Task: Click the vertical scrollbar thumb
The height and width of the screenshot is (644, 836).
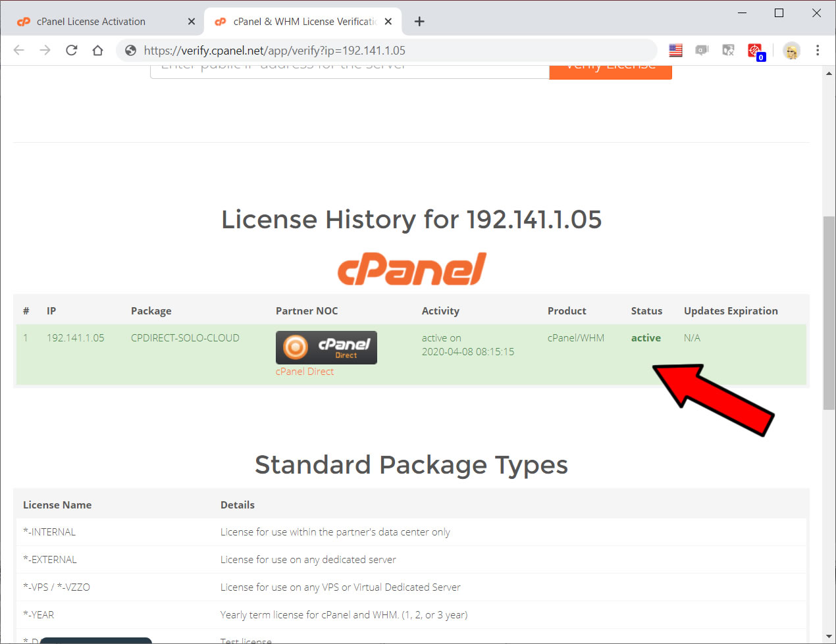Action: point(829,312)
